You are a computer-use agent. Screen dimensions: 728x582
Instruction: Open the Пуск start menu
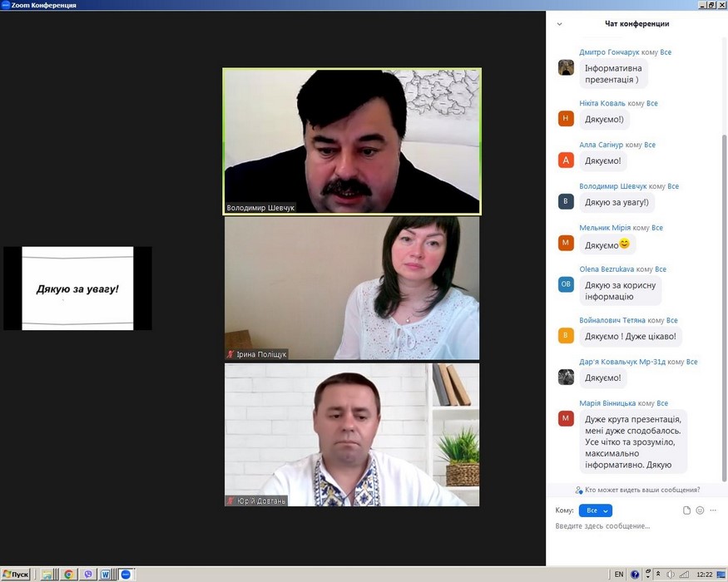coord(16,574)
